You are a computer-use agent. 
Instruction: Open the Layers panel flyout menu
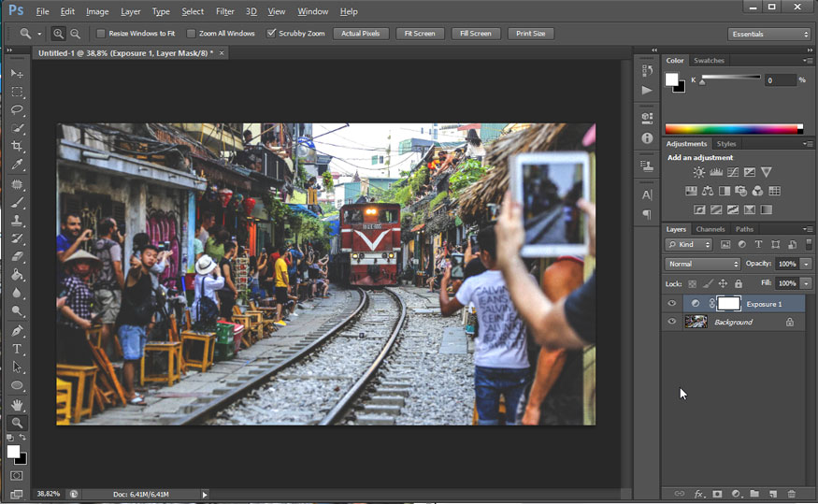pos(807,229)
